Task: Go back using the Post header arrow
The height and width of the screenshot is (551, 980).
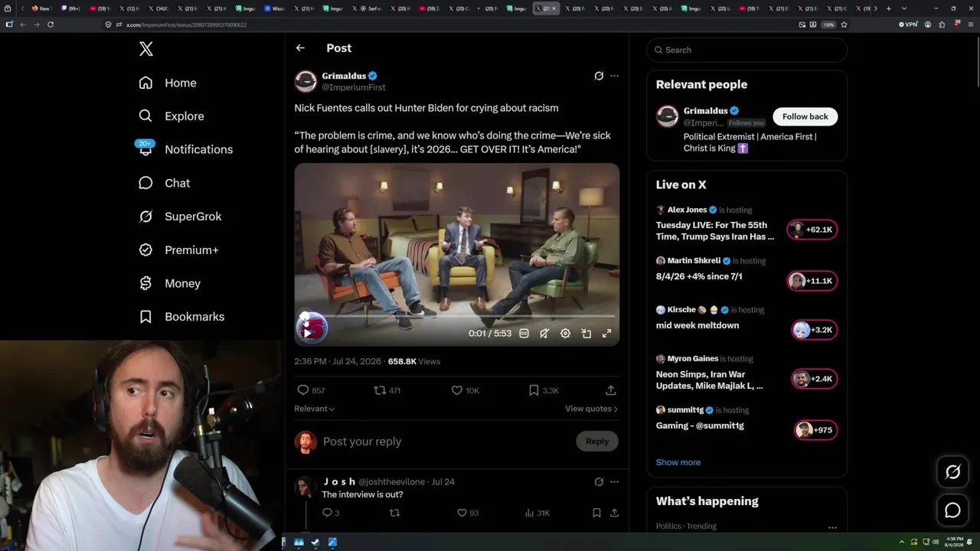Action: pos(300,48)
